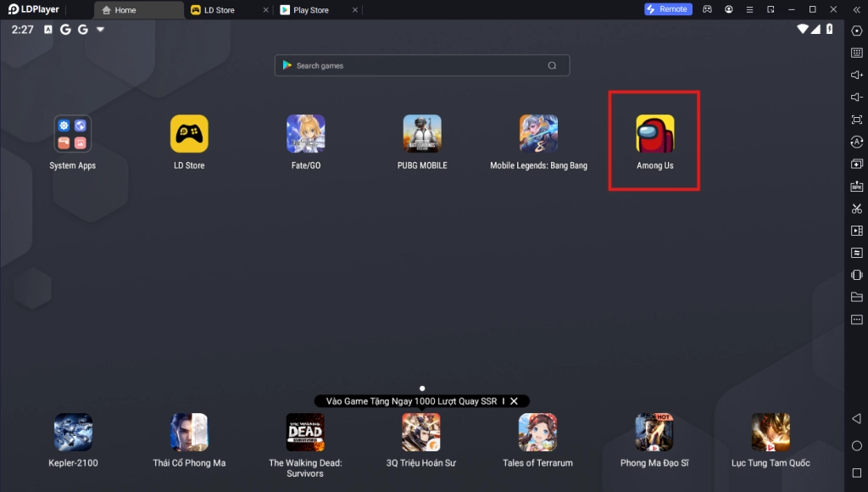Viewport: 868px width, 492px height.
Task: Click the Search games field
Action: click(x=422, y=65)
